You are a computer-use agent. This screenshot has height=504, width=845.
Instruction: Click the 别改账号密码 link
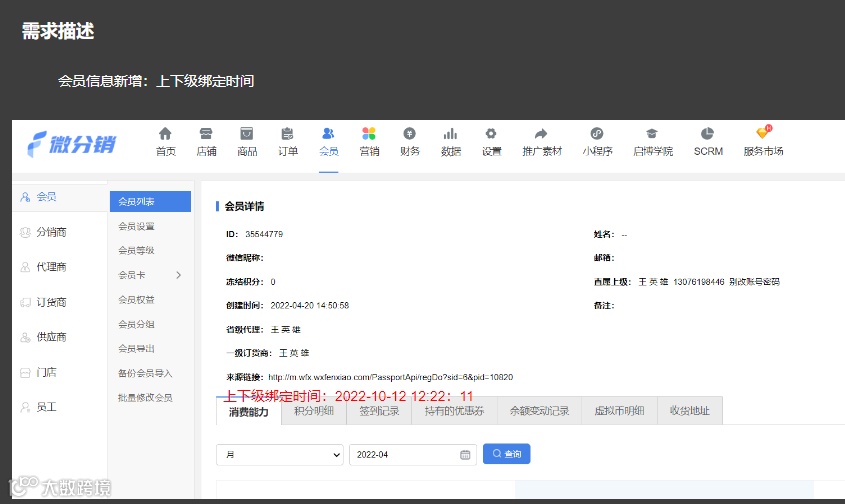(x=754, y=282)
